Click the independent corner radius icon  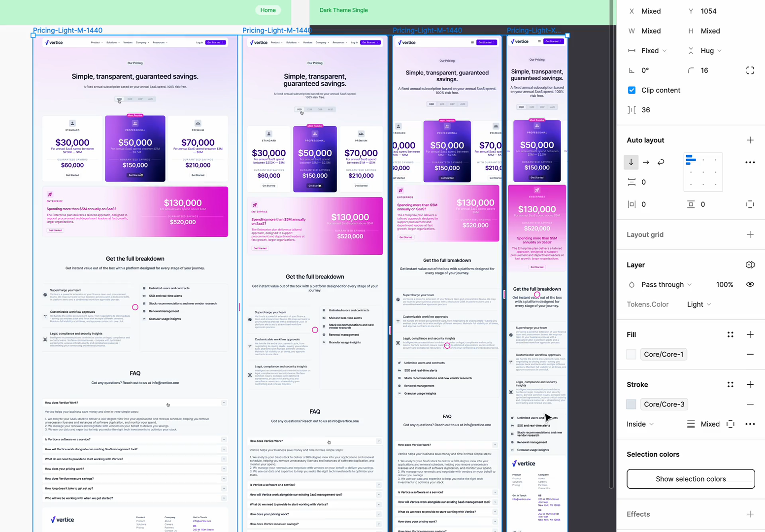click(750, 70)
